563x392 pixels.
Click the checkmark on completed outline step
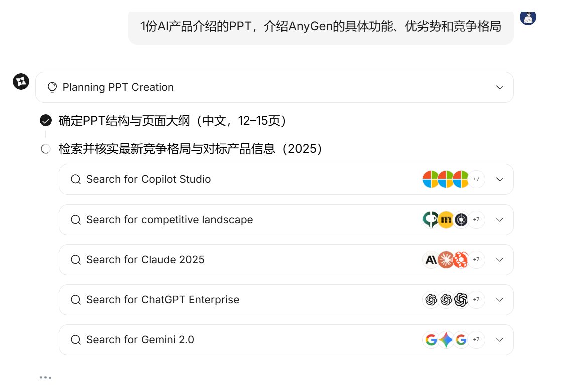point(45,120)
